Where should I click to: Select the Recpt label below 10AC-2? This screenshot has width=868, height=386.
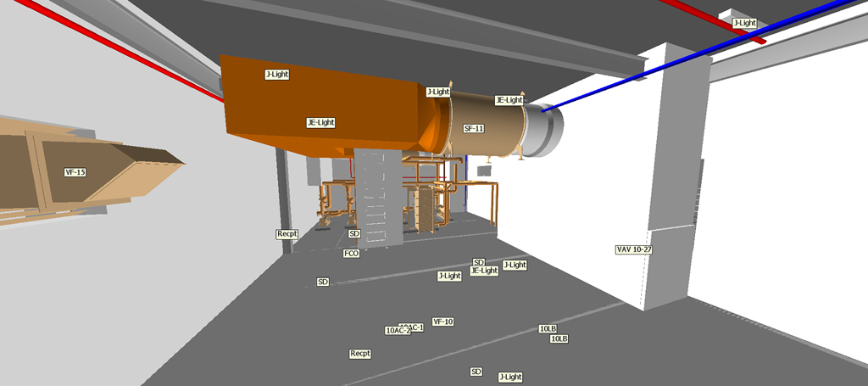tap(360, 354)
